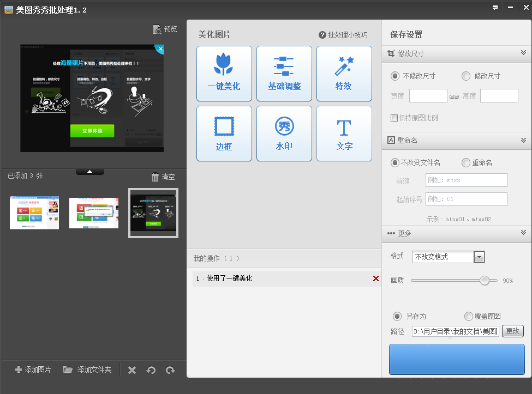This screenshot has height=394, width=532.
Task: Click the 重命名 header A icon
Action: [391, 140]
